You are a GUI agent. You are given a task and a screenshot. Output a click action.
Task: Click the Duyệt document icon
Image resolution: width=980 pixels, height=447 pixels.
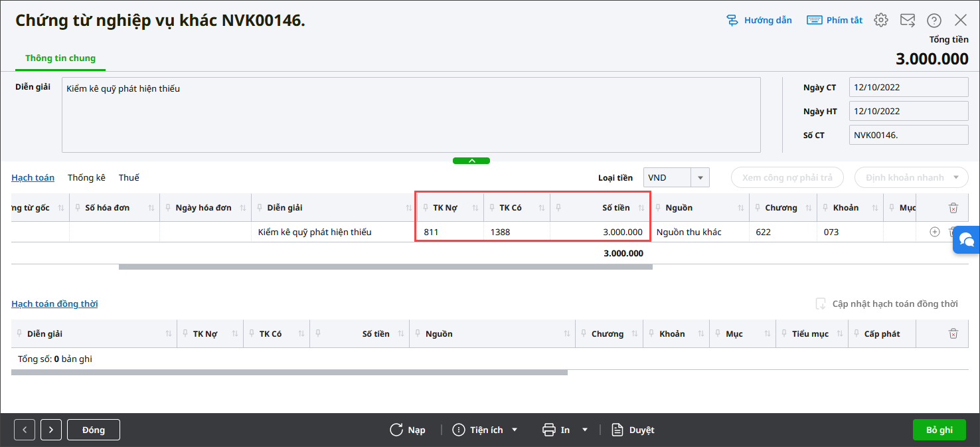(x=617, y=430)
